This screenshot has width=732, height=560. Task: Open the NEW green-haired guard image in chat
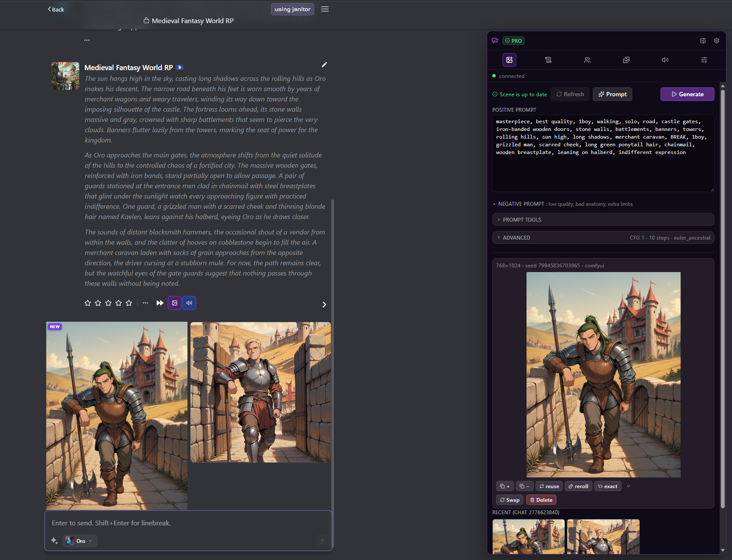117,416
